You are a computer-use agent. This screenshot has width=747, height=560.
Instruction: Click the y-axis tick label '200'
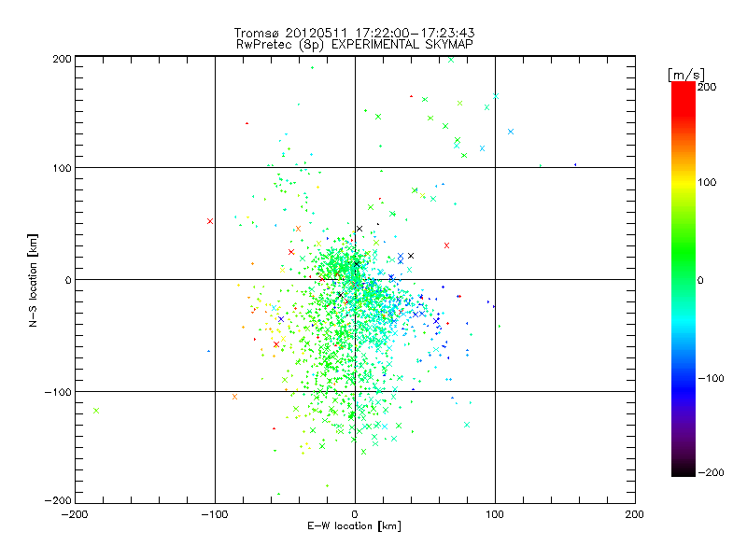[62, 59]
